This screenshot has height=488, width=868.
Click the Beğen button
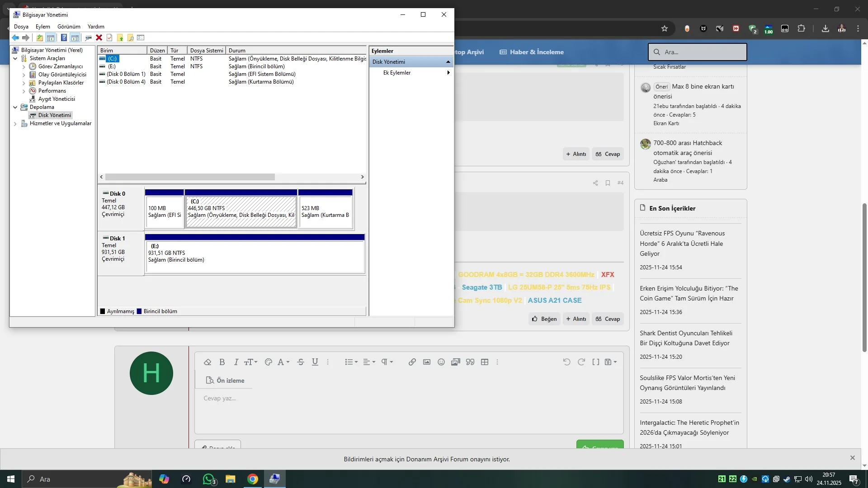[544, 319]
